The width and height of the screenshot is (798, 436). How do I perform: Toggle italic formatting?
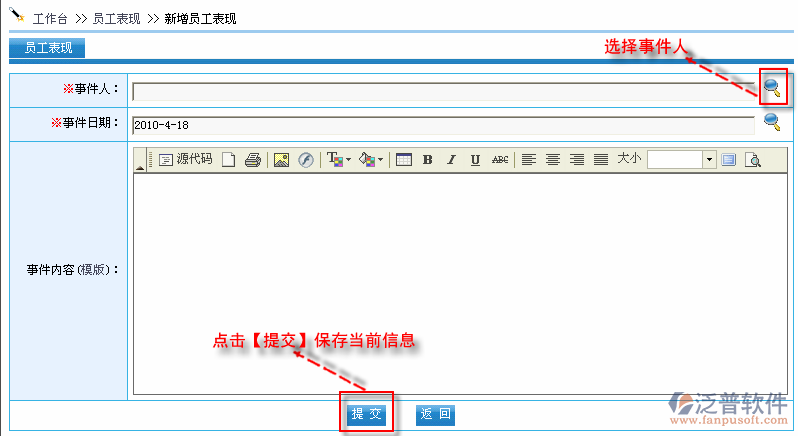pos(451,160)
